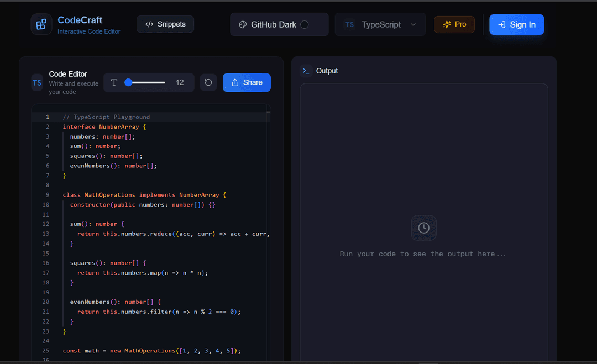
Task: Click the constructor line in the editor
Action: (x=143, y=205)
